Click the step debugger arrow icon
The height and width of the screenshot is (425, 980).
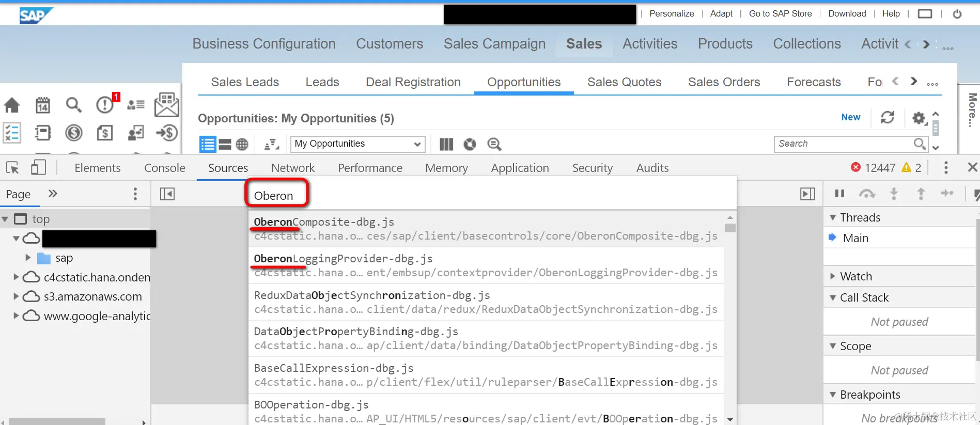(947, 193)
